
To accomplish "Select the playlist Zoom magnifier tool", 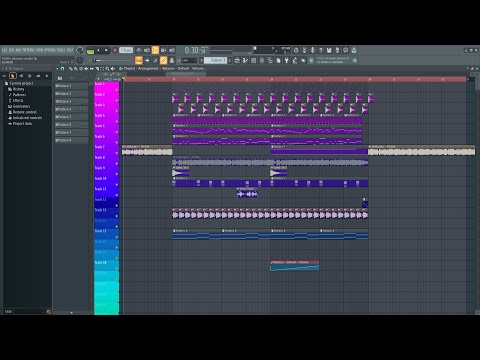I will 107,69.
